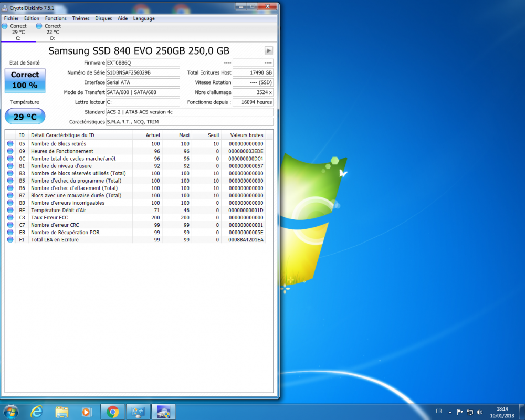Screen dimensions: 525x420
Task: Open the Language menu
Action: 144,18
